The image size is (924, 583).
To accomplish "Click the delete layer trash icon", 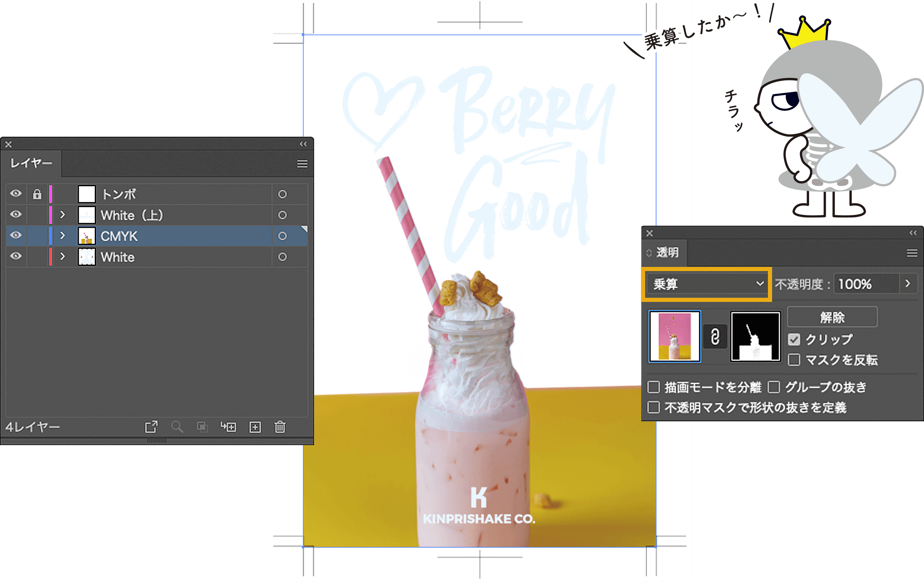I will (x=280, y=427).
